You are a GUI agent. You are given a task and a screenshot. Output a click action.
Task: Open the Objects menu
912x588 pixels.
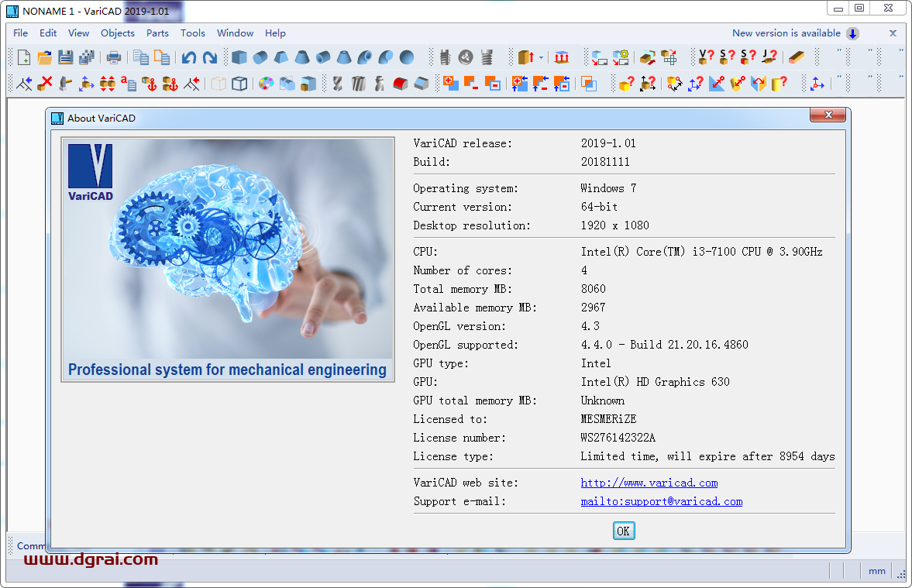tap(118, 33)
